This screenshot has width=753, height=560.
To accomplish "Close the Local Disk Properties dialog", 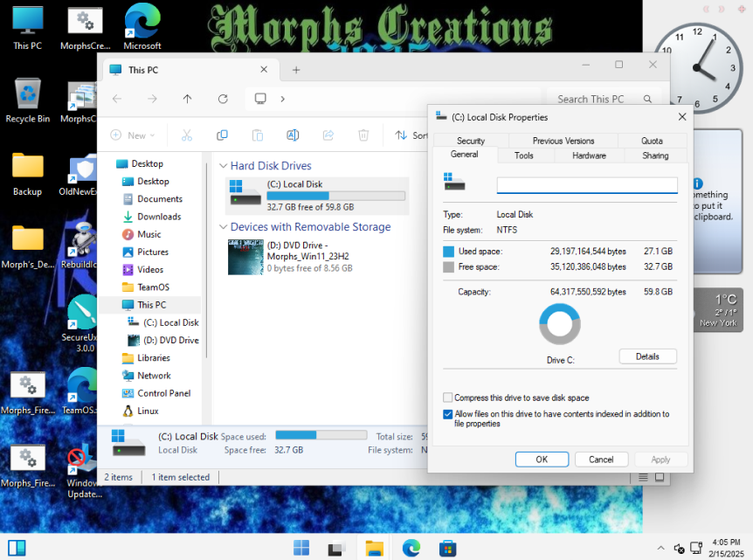I will pos(682,117).
